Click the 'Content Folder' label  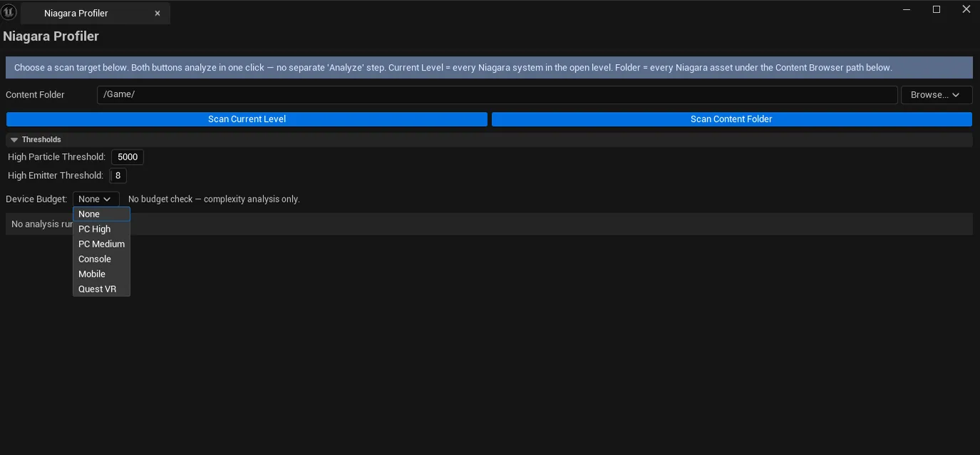click(35, 95)
